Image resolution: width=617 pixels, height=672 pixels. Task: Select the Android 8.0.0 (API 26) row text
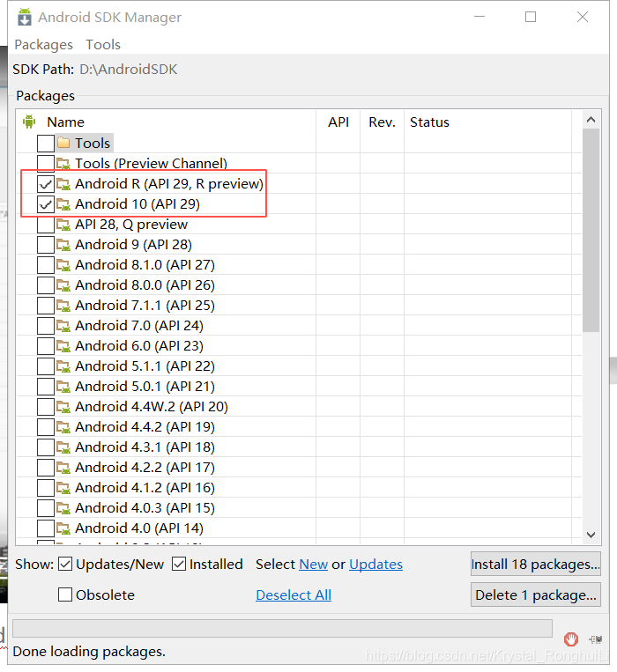click(145, 285)
